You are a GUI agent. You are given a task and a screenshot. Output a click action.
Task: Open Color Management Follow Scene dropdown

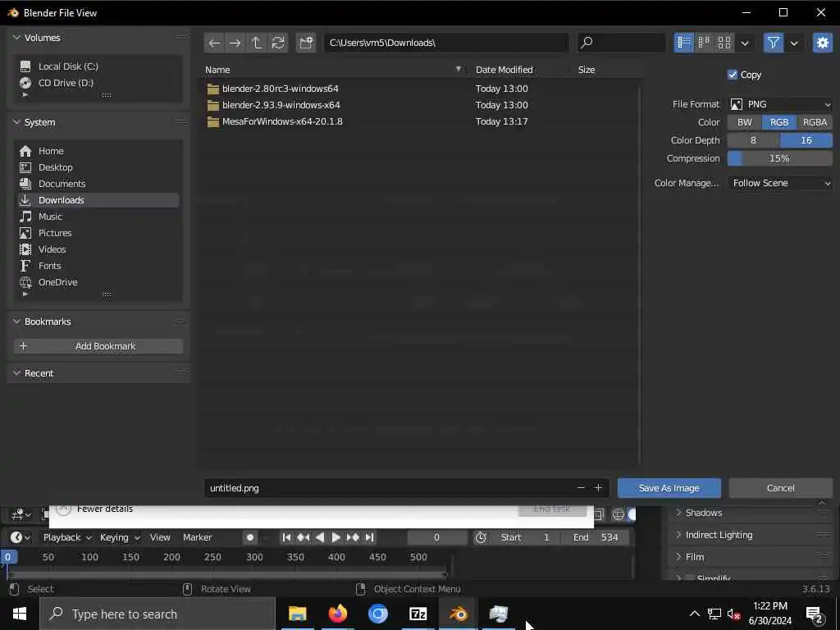[779, 183]
